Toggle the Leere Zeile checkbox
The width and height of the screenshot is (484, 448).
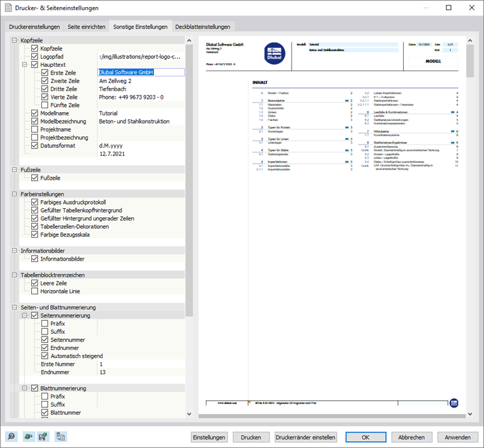(x=34, y=283)
